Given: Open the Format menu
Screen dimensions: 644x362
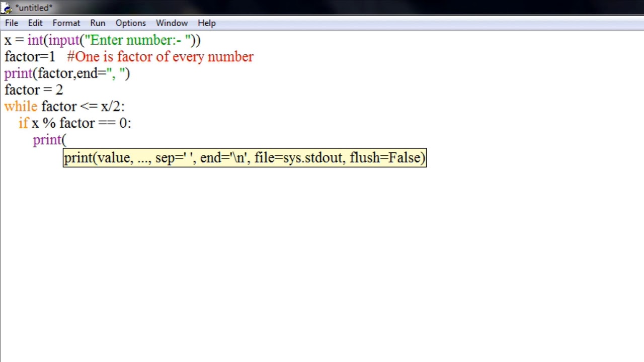Looking at the screenshot, I should (66, 23).
